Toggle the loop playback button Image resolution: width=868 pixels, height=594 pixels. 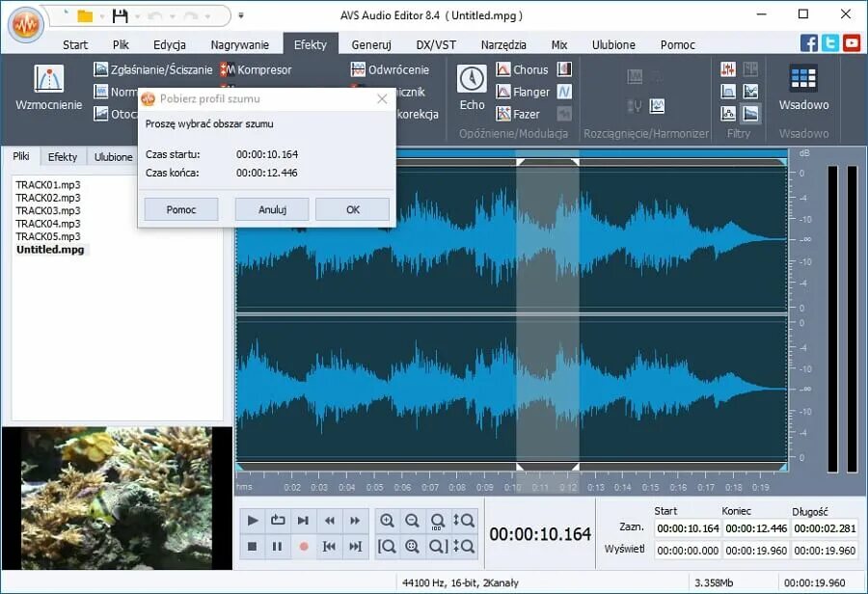[278, 521]
